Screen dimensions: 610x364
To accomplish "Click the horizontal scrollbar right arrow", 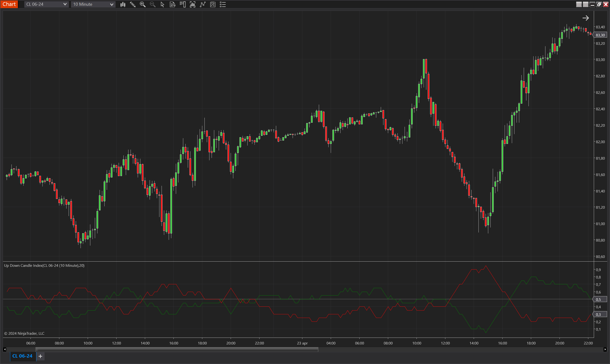I will coord(605,349).
